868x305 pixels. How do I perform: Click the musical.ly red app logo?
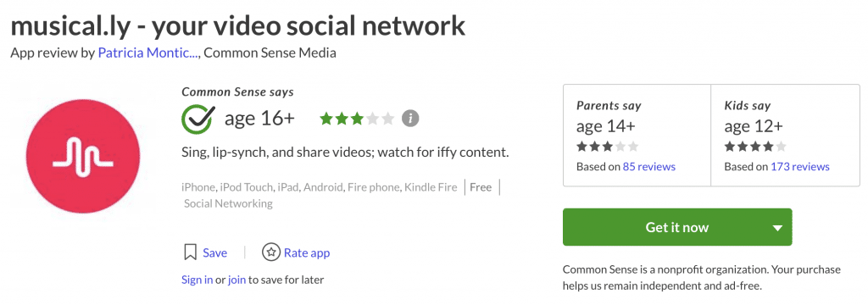click(x=82, y=158)
